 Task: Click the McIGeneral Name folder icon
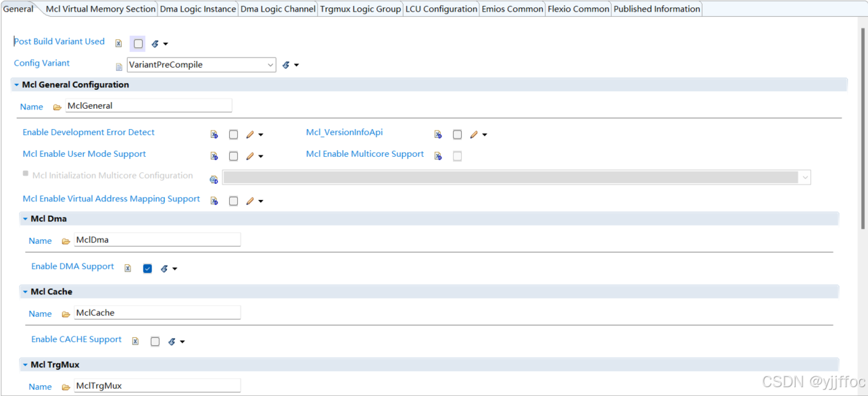pos(57,107)
